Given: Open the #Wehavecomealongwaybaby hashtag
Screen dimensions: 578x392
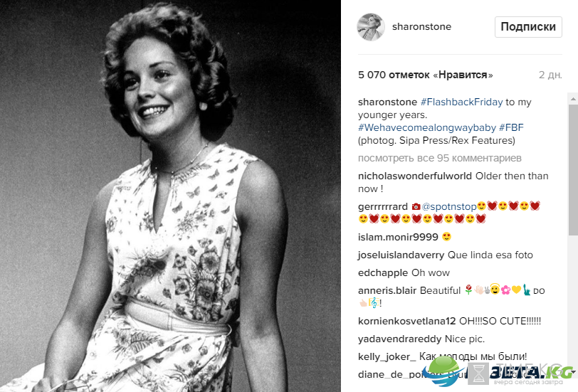Looking at the screenshot, I should tap(427, 128).
